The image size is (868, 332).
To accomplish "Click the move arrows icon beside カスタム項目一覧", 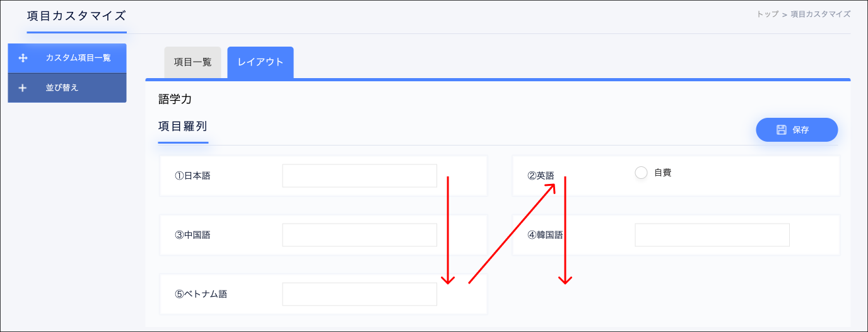I will click(x=23, y=58).
